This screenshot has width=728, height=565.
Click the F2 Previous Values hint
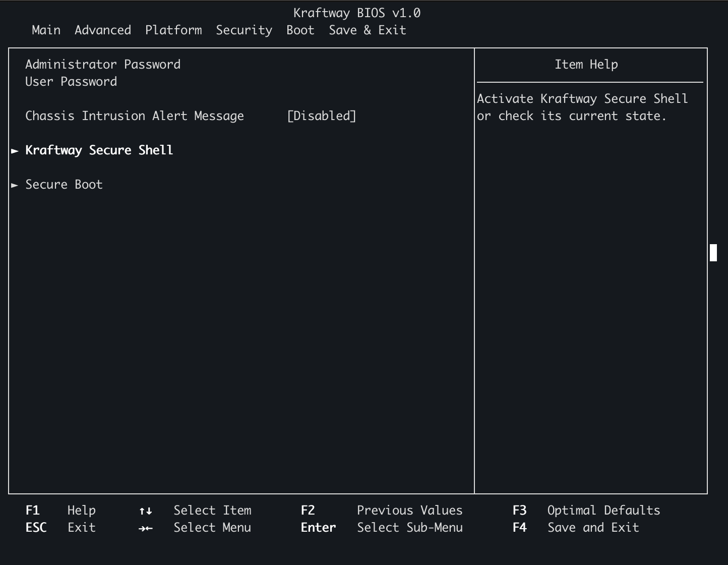pyautogui.click(x=382, y=511)
